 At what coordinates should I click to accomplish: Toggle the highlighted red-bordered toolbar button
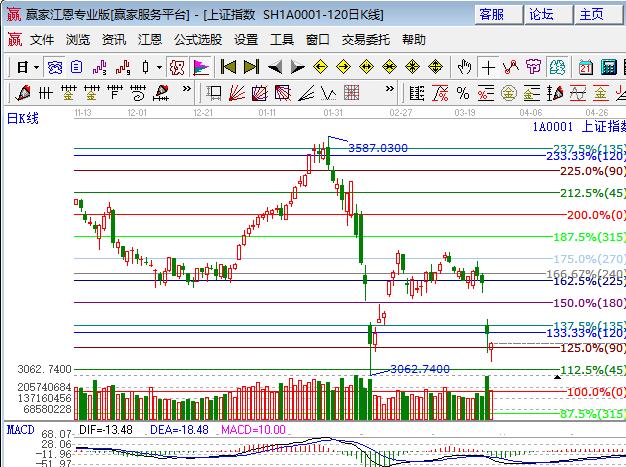tap(175, 67)
